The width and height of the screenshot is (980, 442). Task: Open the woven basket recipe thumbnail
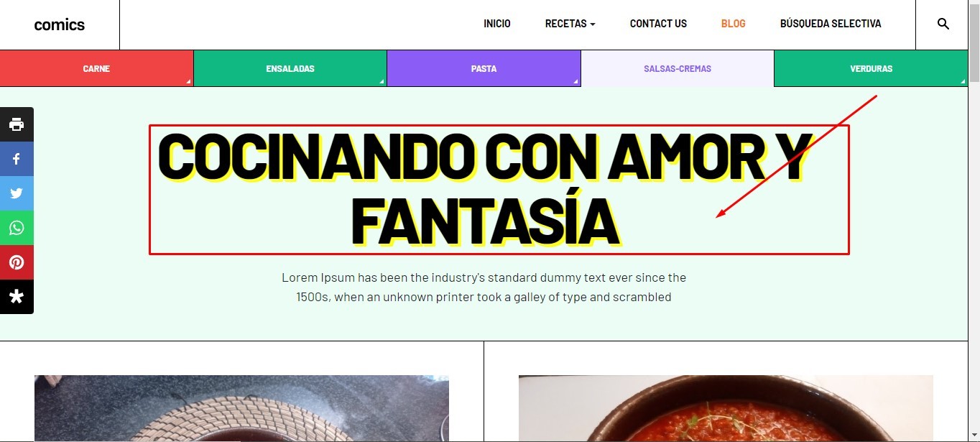[x=241, y=408]
